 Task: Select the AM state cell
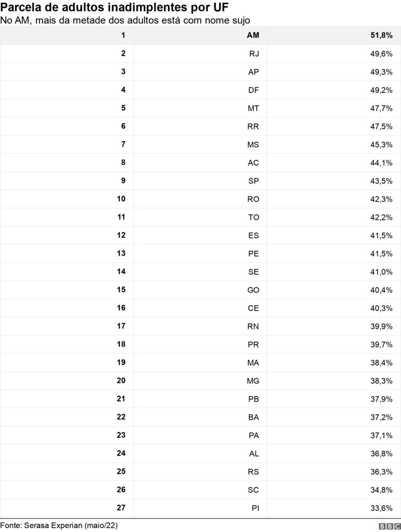point(253,36)
